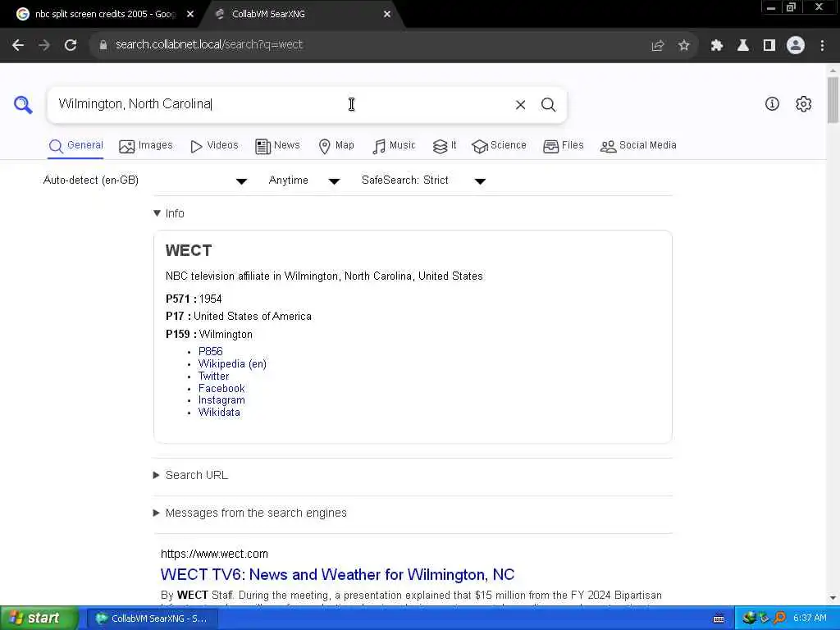840x630 pixels.
Task: Open Chrome labs flask icon
Action: (743, 46)
